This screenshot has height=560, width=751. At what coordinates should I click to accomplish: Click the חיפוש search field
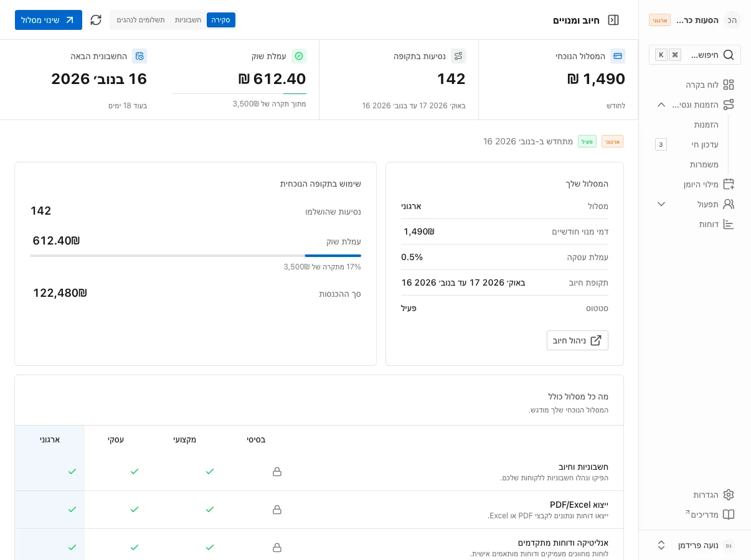pos(695,55)
